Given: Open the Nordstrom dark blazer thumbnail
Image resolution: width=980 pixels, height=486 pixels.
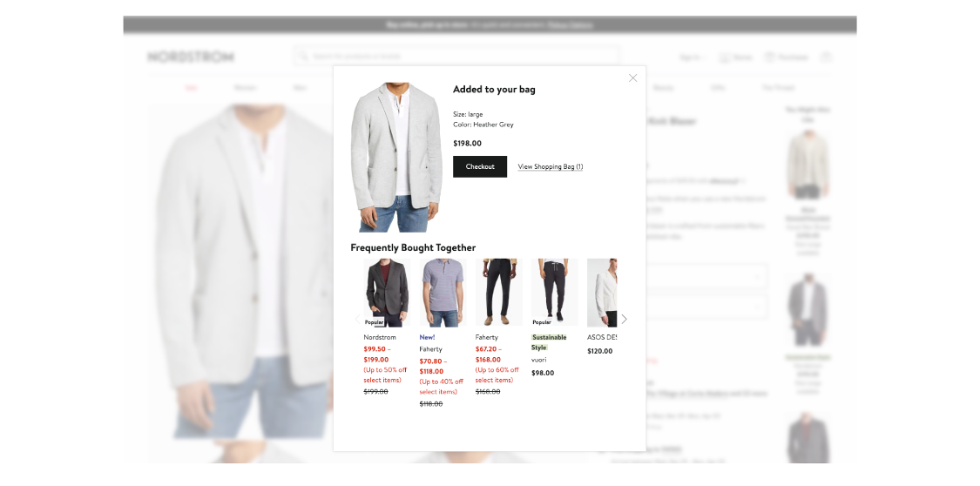Looking at the screenshot, I should pyautogui.click(x=387, y=293).
